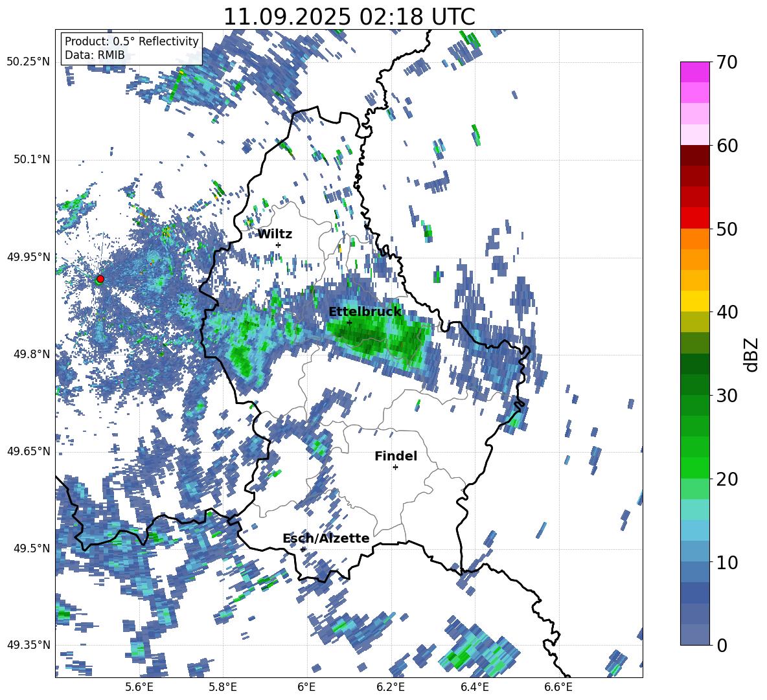This screenshot has height=700, width=767.
Task: Click the colorbar 70 tick label
Action: coord(727,62)
